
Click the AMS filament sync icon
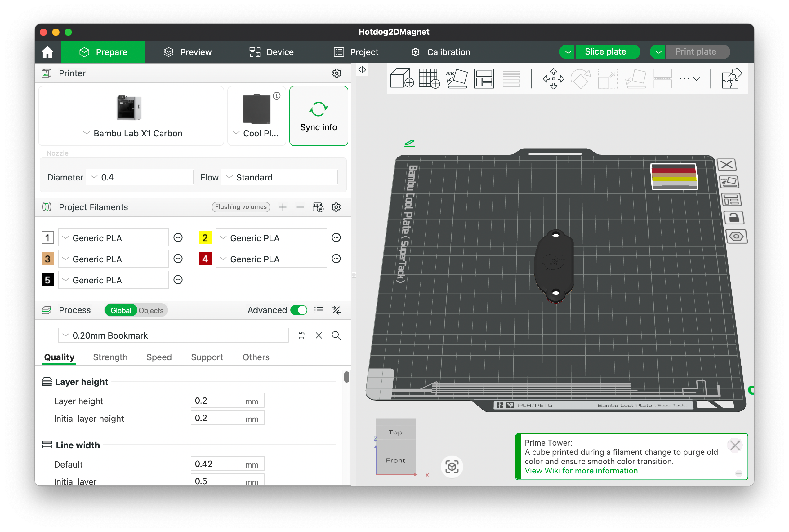click(x=318, y=207)
